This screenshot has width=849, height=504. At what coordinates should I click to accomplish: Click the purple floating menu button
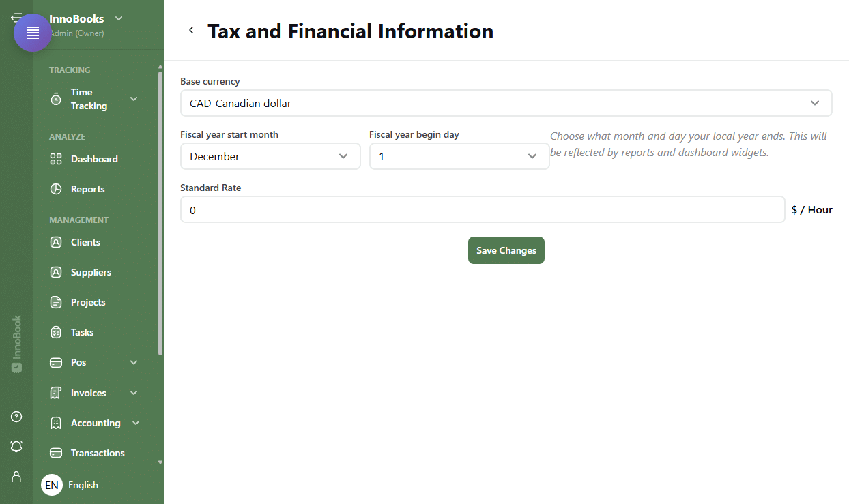[33, 33]
